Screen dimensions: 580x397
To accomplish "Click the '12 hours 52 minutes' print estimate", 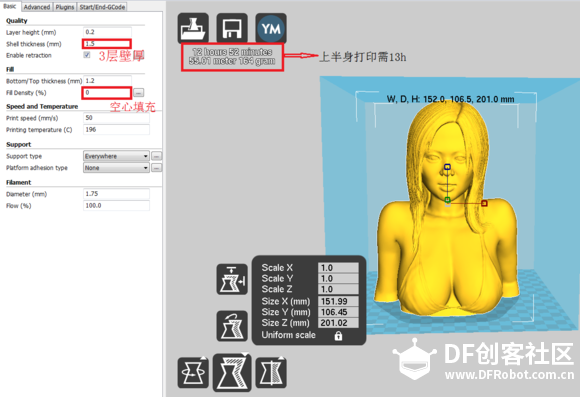I will [232, 52].
